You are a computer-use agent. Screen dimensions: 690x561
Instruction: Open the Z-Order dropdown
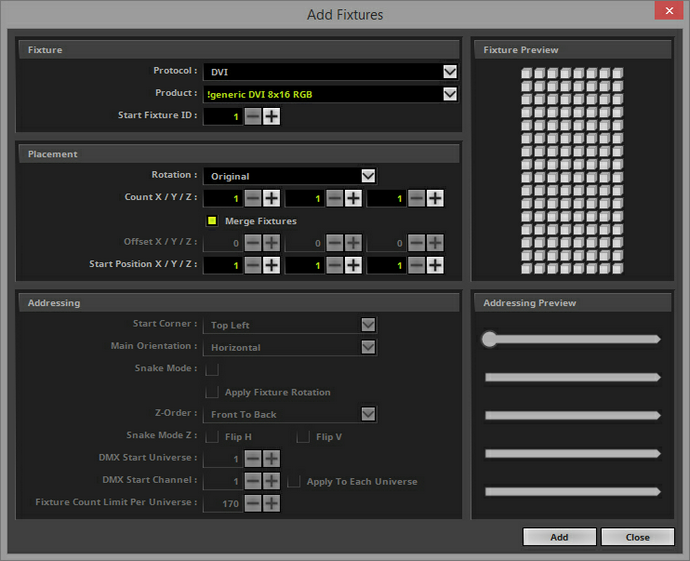tap(368, 414)
